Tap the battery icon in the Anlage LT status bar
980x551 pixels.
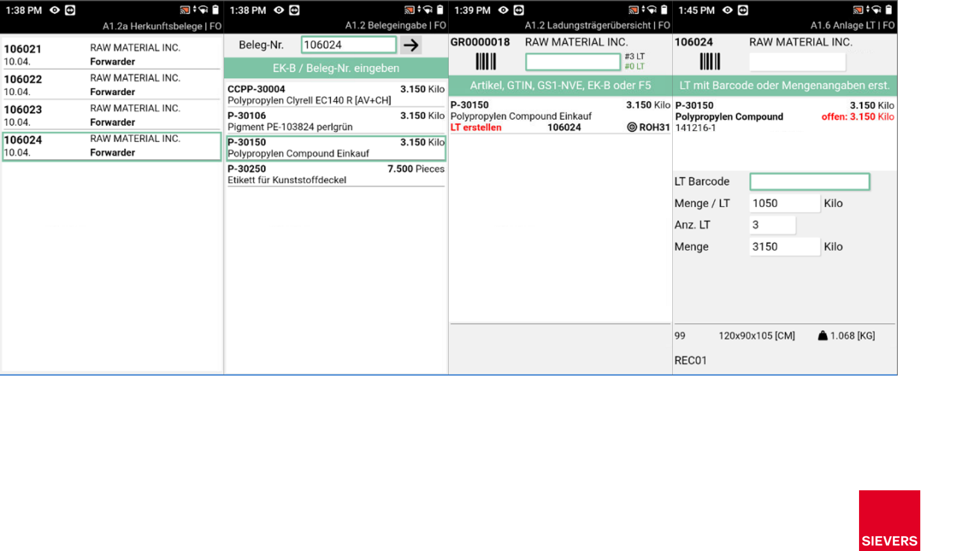[888, 10]
